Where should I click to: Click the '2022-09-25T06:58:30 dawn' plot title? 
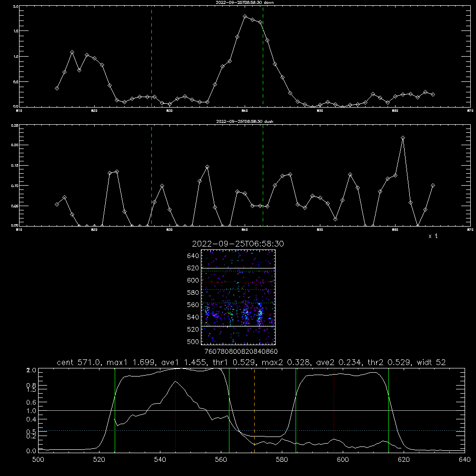(x=245, y=2)
